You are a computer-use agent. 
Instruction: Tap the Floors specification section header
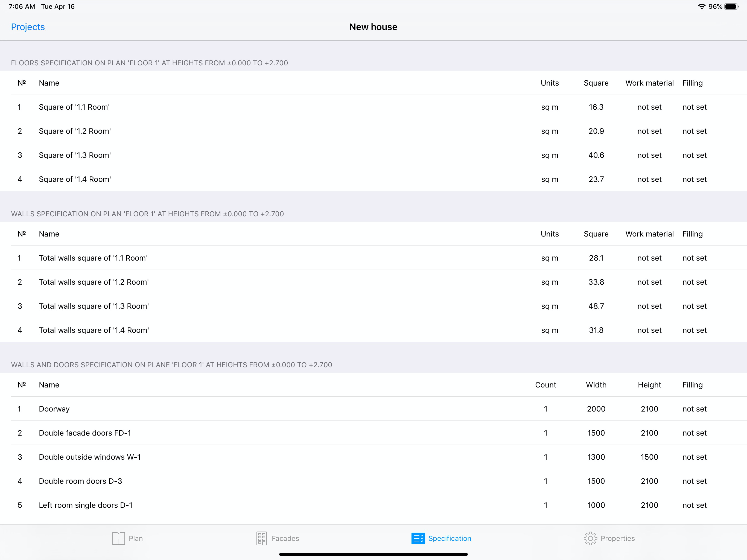tap(149, 63)
